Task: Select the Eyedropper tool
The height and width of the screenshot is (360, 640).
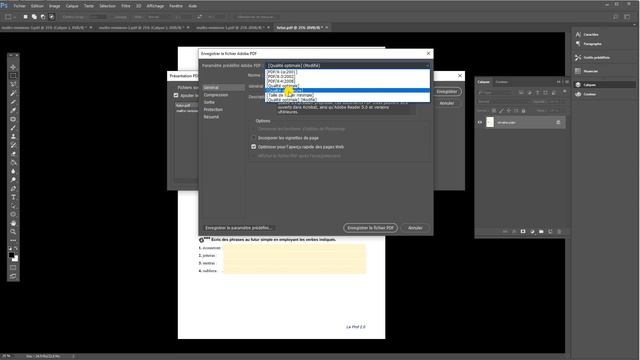Action: click(x=13, y=111)
